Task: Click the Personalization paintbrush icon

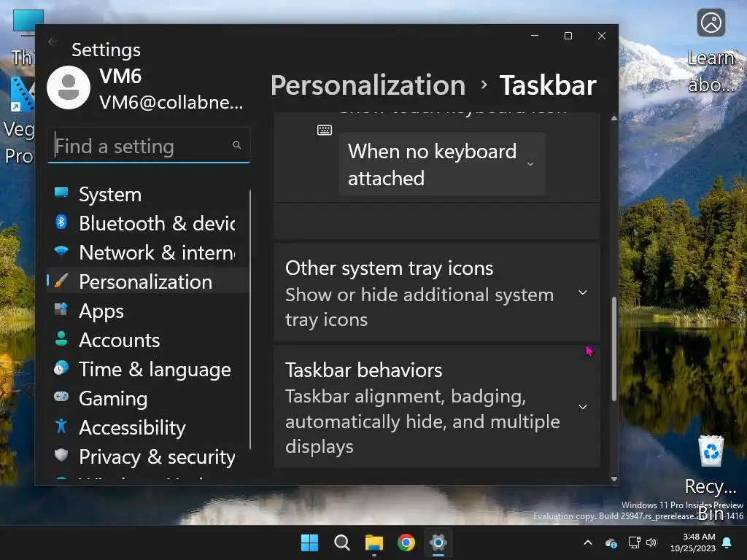Action: coord(61,281)
